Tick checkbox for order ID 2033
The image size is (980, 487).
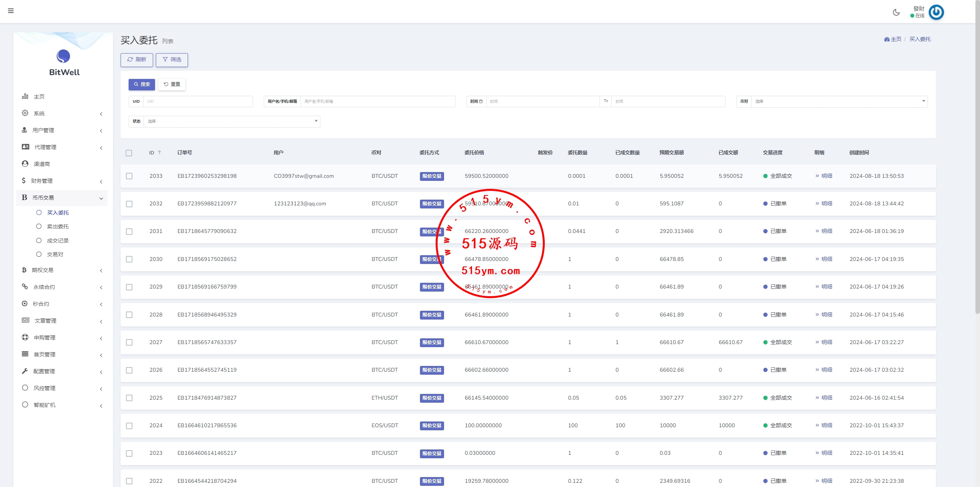click(x=129, y=176)
